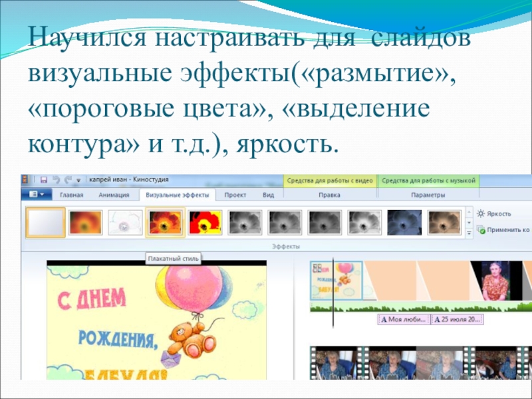Image resolution: width=532 pixels, height=399 pixels.
Task: Apply the grayscale effect right after the threshold effect
Action: click(x=245, y=223)
